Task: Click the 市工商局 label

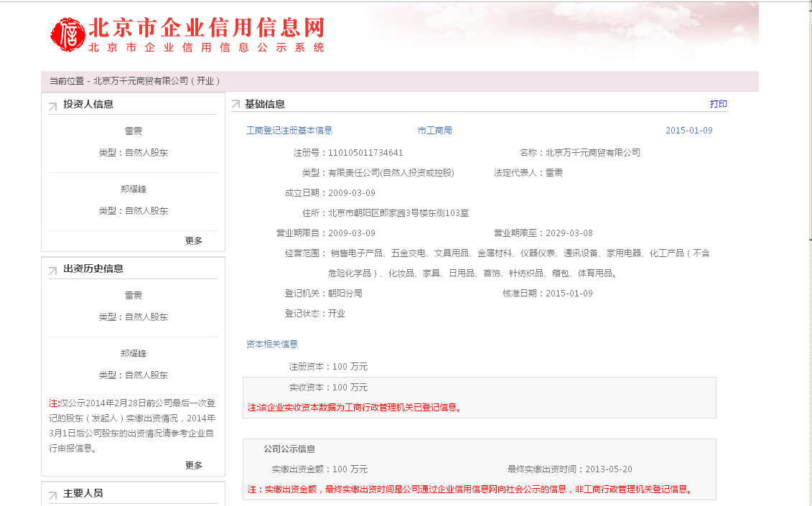Action: 435,131
